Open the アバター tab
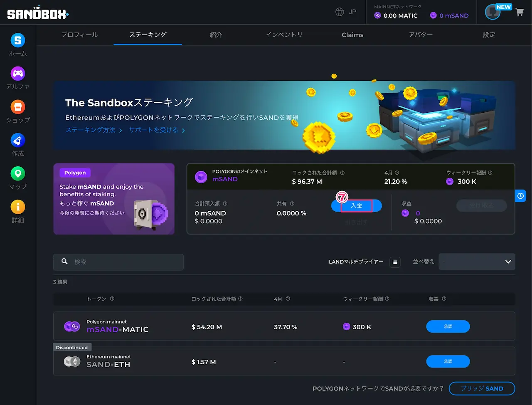The height and width of the screenshot is (405, 532). (421, 35)
